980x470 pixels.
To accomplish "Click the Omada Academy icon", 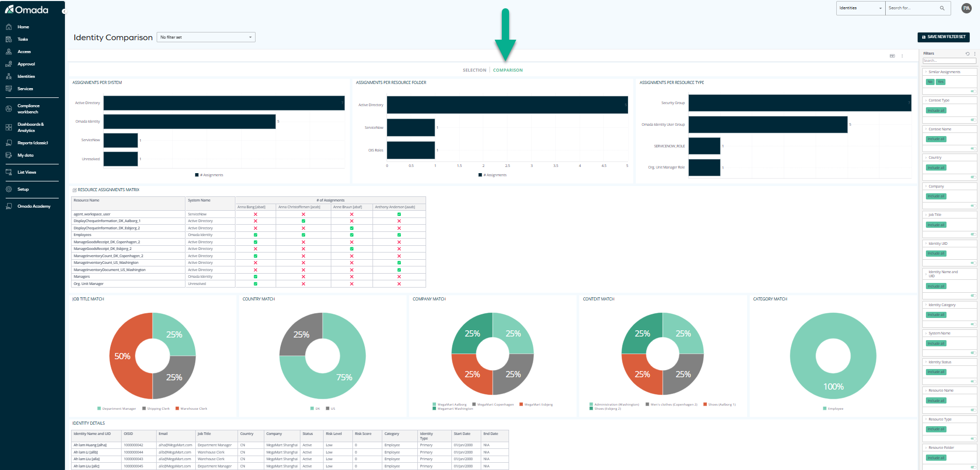I will (x=9, y=206).
